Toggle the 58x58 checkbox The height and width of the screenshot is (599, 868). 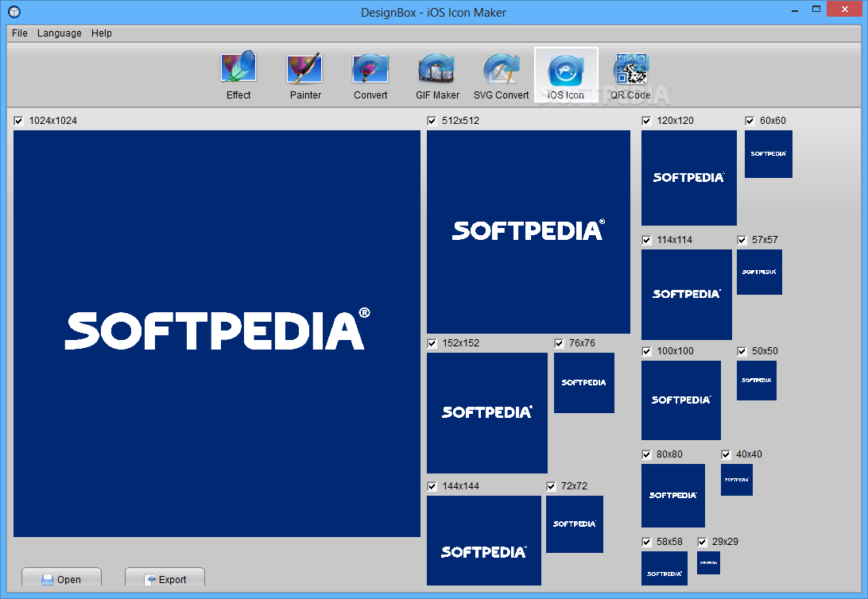(x=646, y=542)
